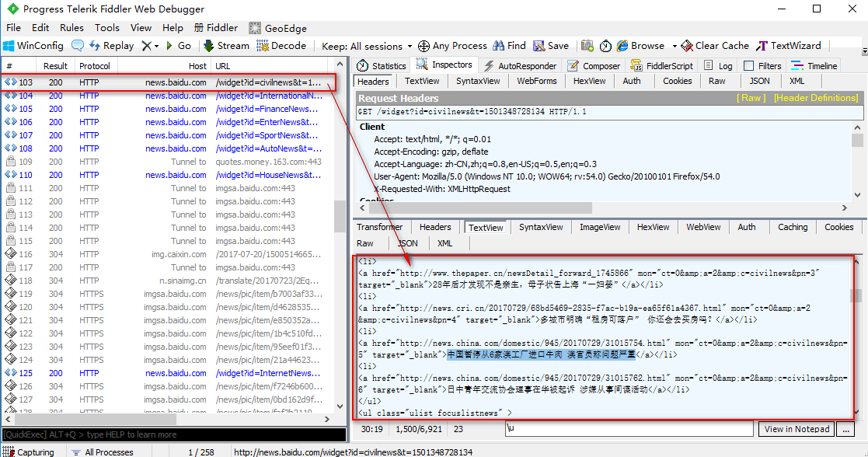Toggle Stream mode
Viewport: 868px width, 457px height.
226,46
